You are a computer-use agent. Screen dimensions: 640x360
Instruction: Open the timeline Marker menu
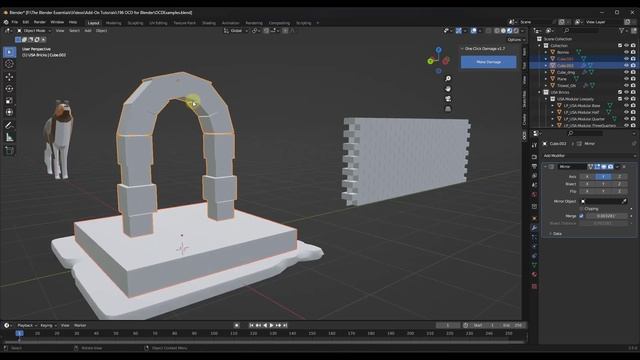pos(80,325)
